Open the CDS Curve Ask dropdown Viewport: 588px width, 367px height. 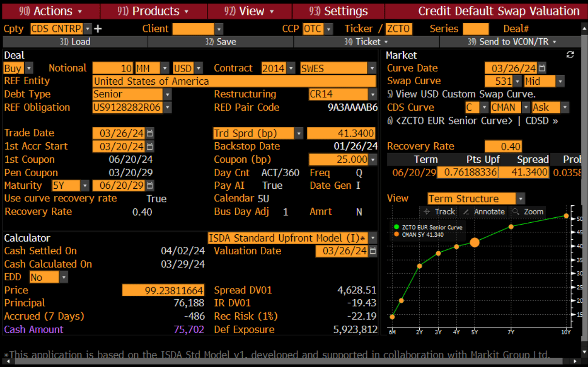coord(565,107)
